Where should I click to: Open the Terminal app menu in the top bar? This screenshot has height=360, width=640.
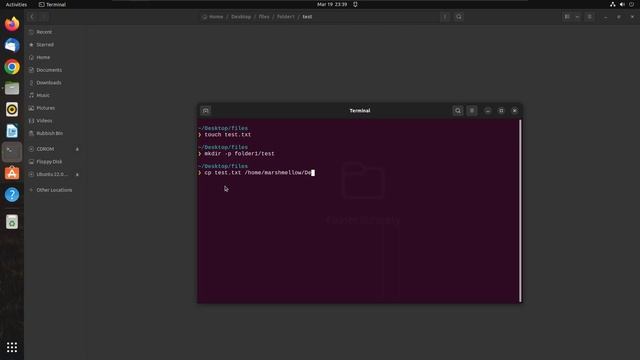[52, 4]
